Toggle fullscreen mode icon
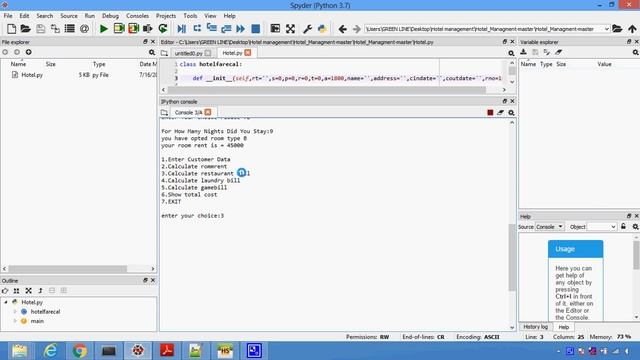The width and height of the screenshot is (640, 360). (x=290, y=29)
